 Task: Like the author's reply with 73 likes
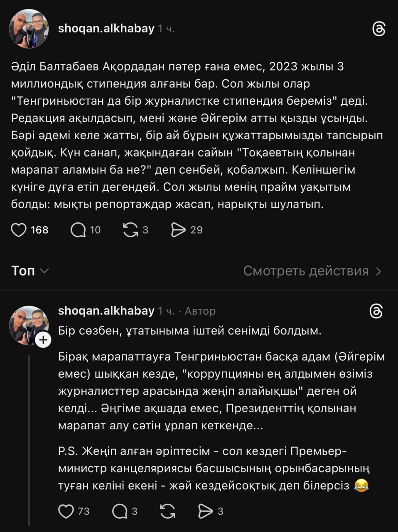pos(66,511)
